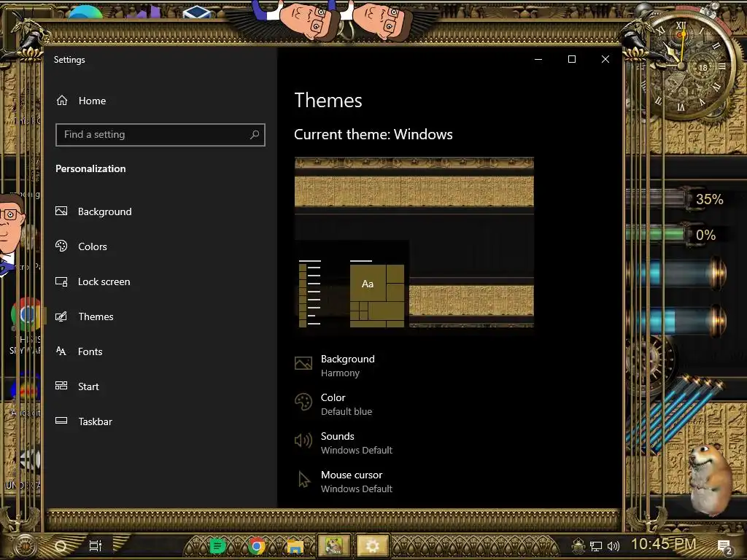Open the green notes app on the taskbar
The image size is (747, 560).
point(217,545)
